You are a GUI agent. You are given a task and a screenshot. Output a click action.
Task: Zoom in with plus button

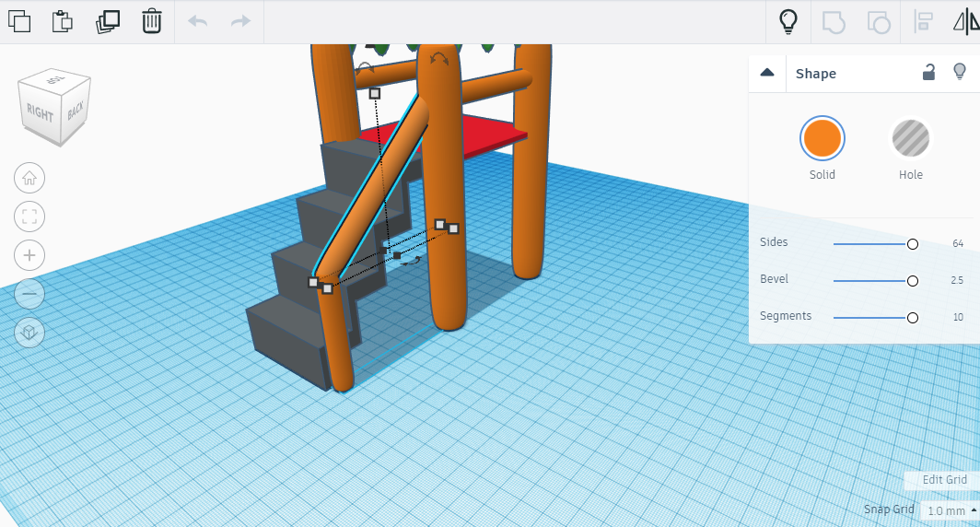[29, 255]
